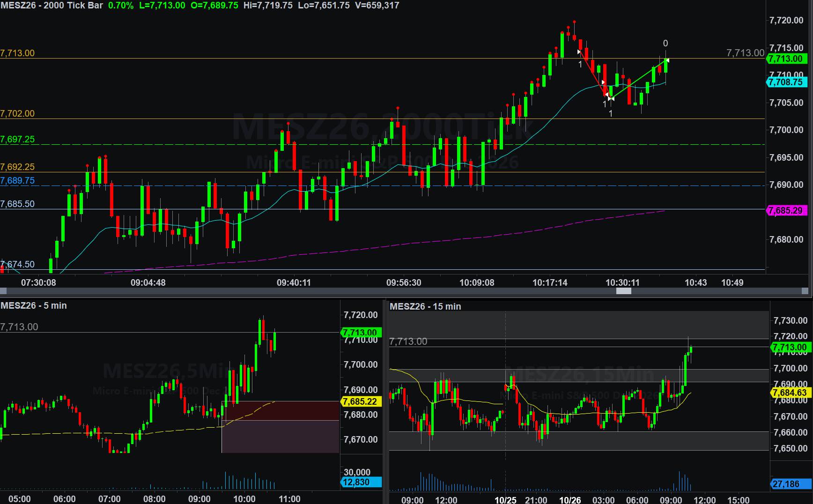
Task: Select the green 7,697.25 dashed line label
Action: [17, 139]
